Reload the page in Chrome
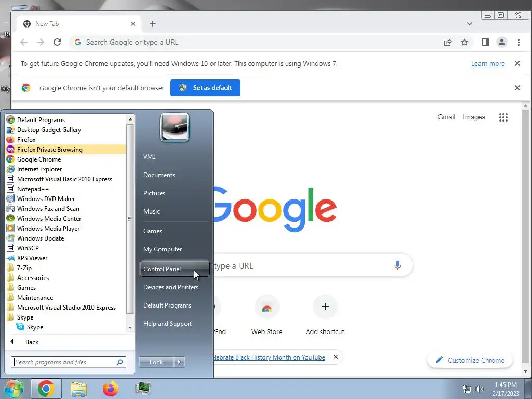 click(57, 42)
